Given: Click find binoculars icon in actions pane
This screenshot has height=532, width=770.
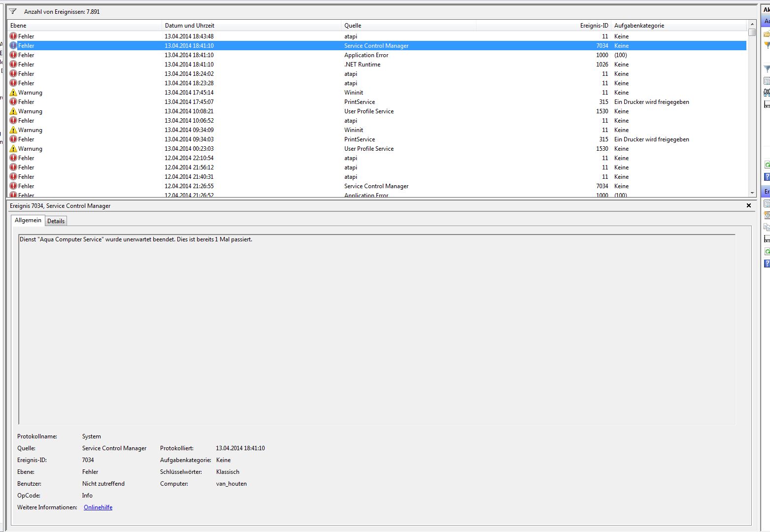Looking at the screenshot, I should [767, 92].
